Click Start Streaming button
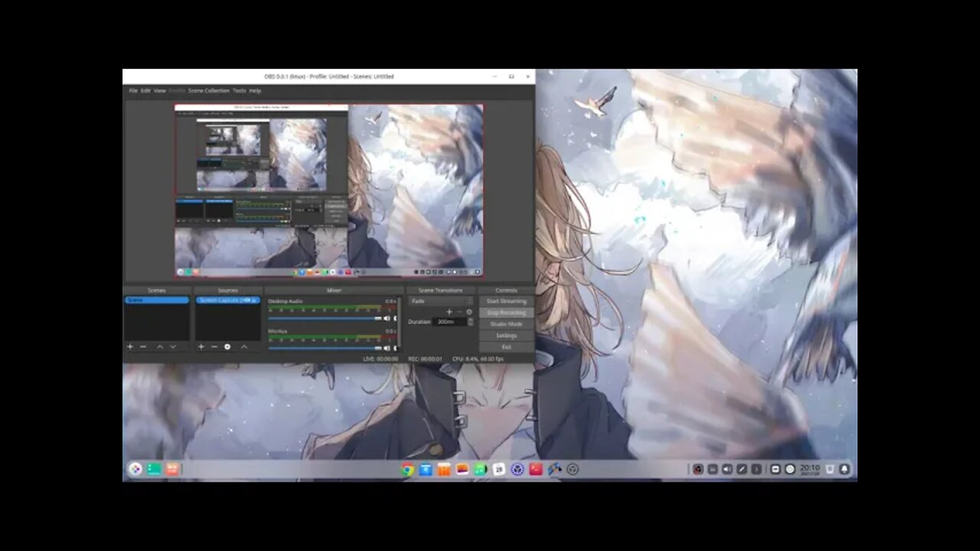This screenshot has width=980, height=551. point(506,301)
